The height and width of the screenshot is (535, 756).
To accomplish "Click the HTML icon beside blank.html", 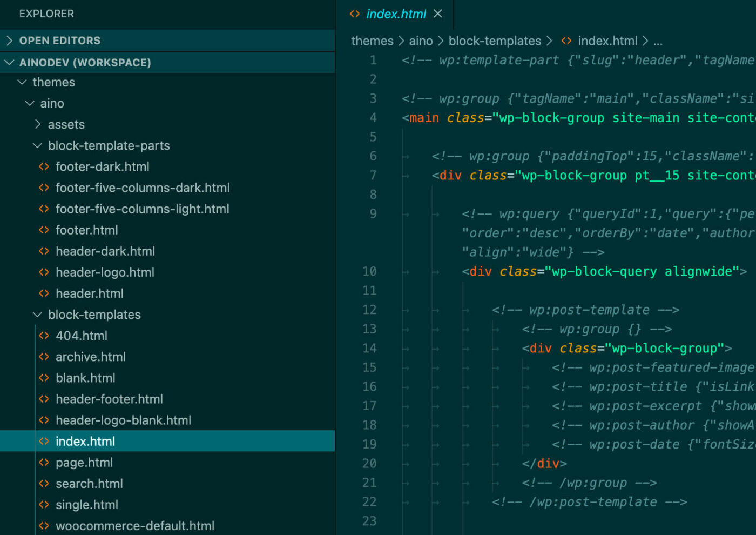I will click(x=44, y=378).
